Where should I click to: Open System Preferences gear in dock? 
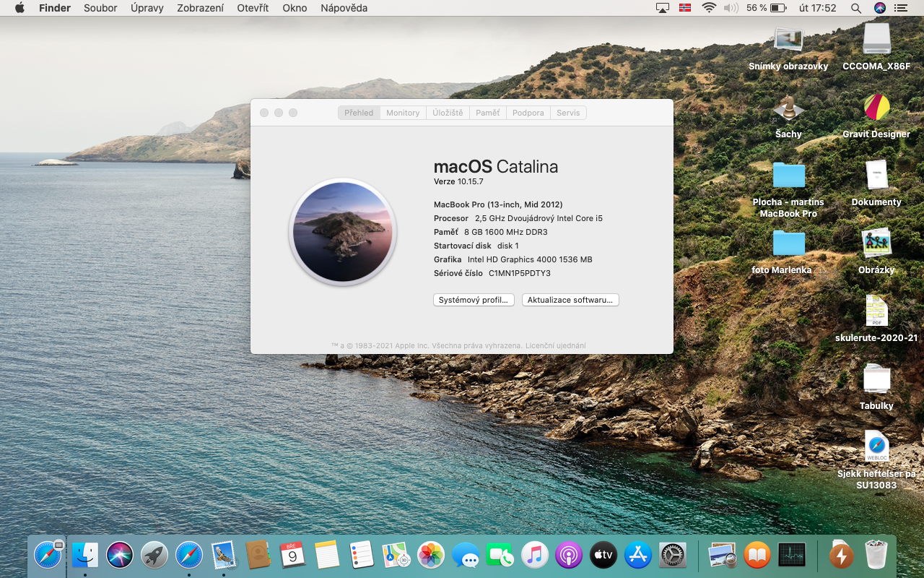tap(672, 555)
